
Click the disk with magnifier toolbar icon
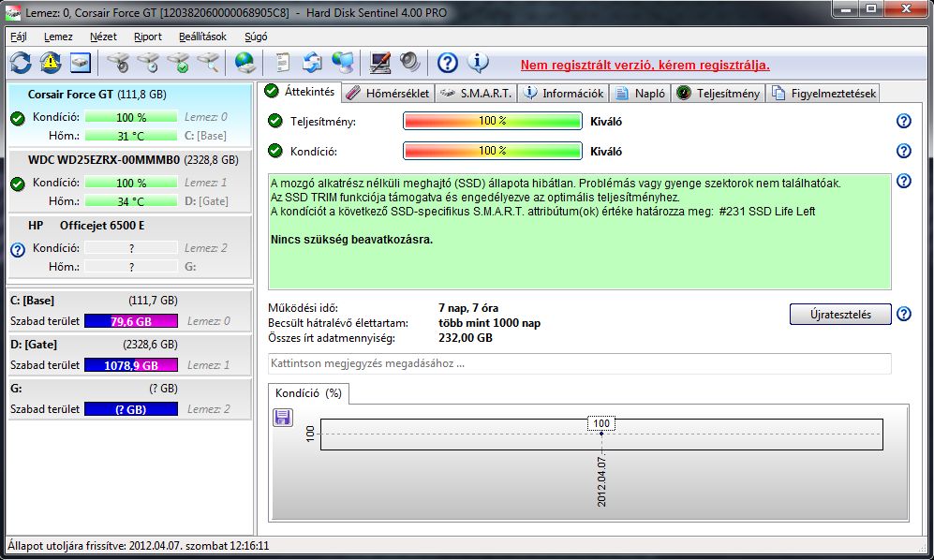pos(208,62)
